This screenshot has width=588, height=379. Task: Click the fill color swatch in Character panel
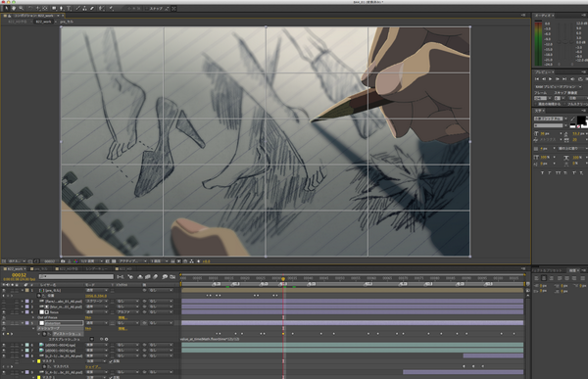581,119
